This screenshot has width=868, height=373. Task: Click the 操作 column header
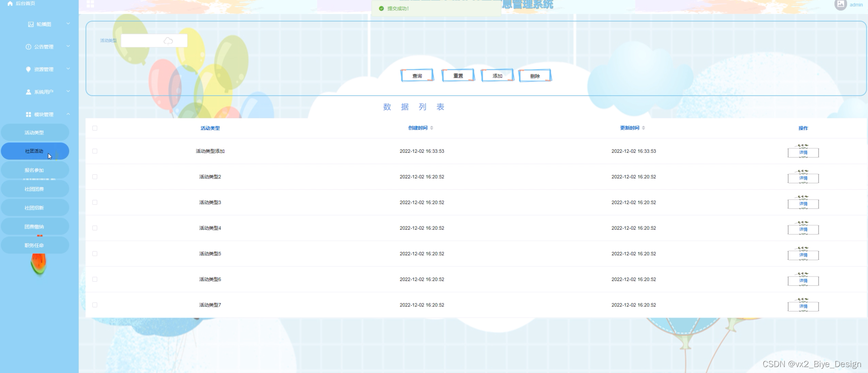803,128
